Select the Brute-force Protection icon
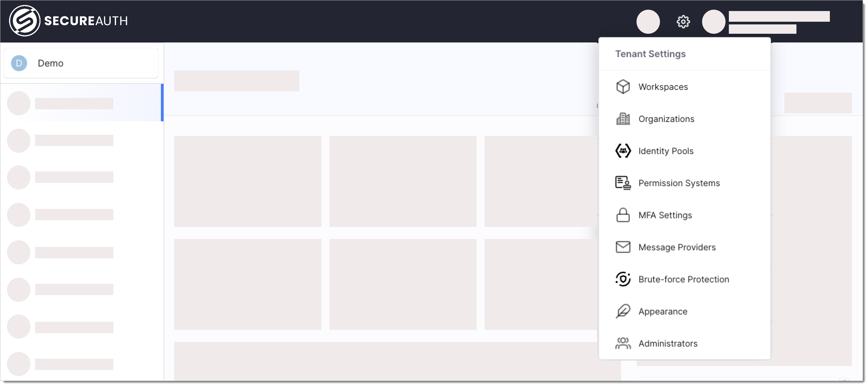Viewport: 868px width, 386px height. point(622,279)
